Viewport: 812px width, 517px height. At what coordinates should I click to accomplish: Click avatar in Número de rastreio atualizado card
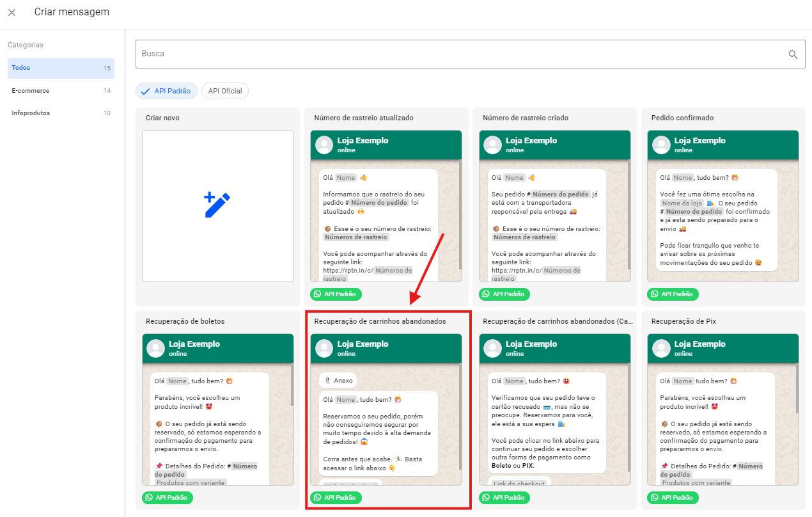coord(324,145)
